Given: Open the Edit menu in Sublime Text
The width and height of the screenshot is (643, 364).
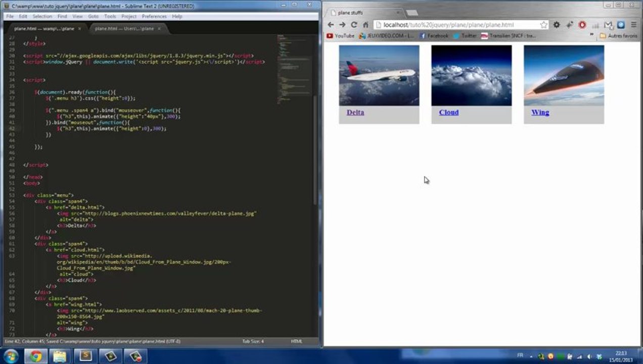Looking at the screenshot, I should (x=23, y=16).
